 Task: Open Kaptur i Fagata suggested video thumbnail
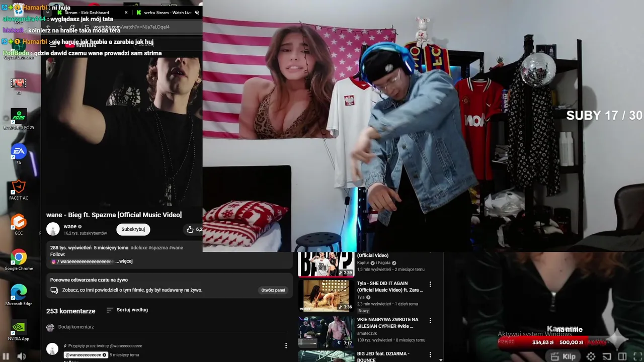tap(326, 264)
